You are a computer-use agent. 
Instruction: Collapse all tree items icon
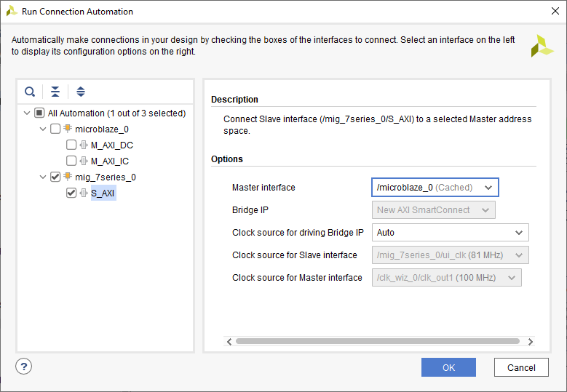55,92
